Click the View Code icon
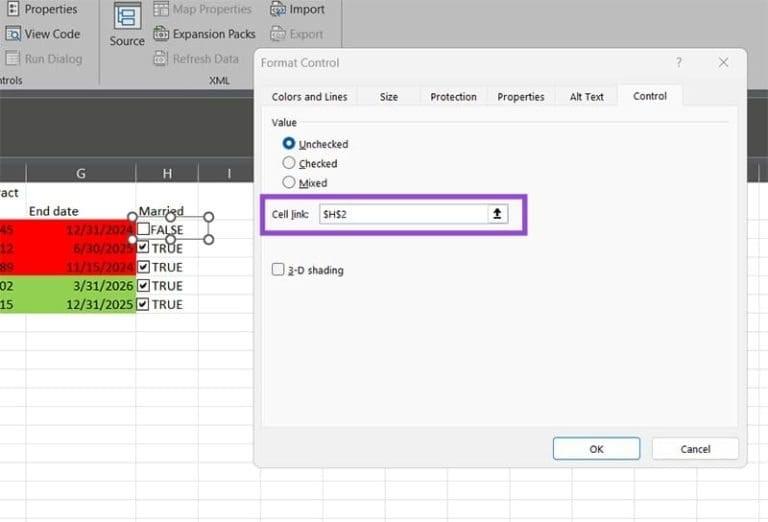The height and width of the screenshot is (522, 768). [x=13, y=34]
